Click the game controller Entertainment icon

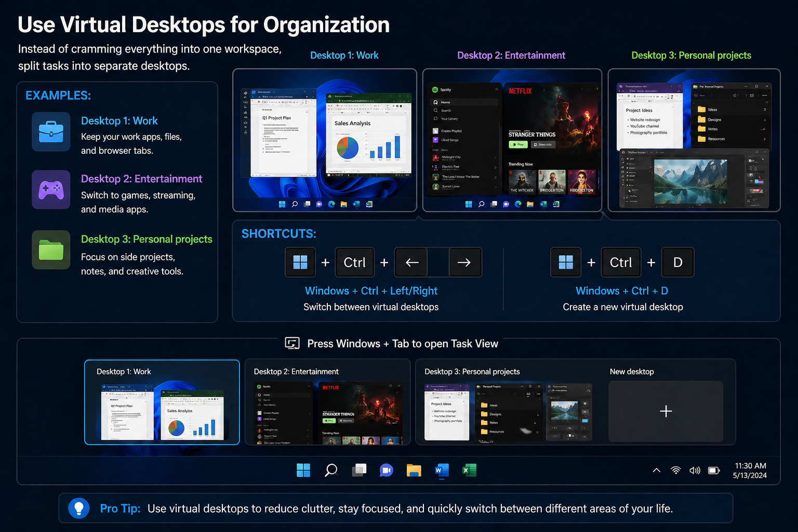click(51, 190)
